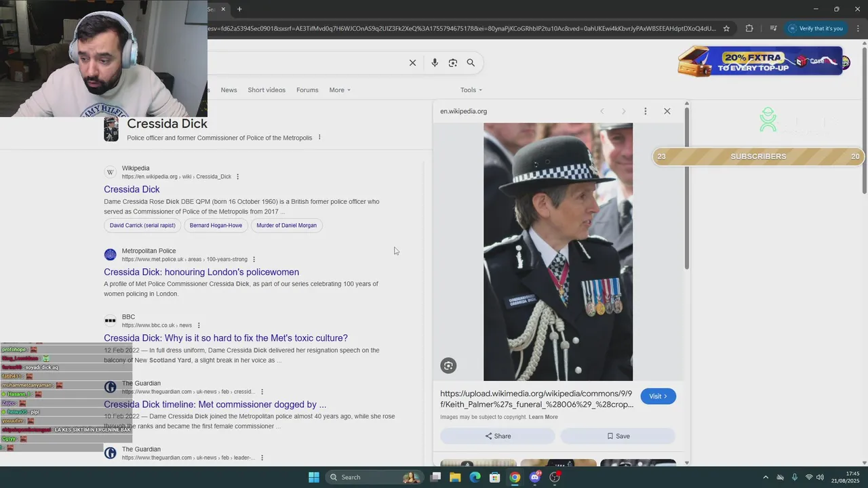Image resolution: width=868 pixels, height=488 pixels.
Task: Click the 20% extra top-up banner
Action: coord(763,62)
